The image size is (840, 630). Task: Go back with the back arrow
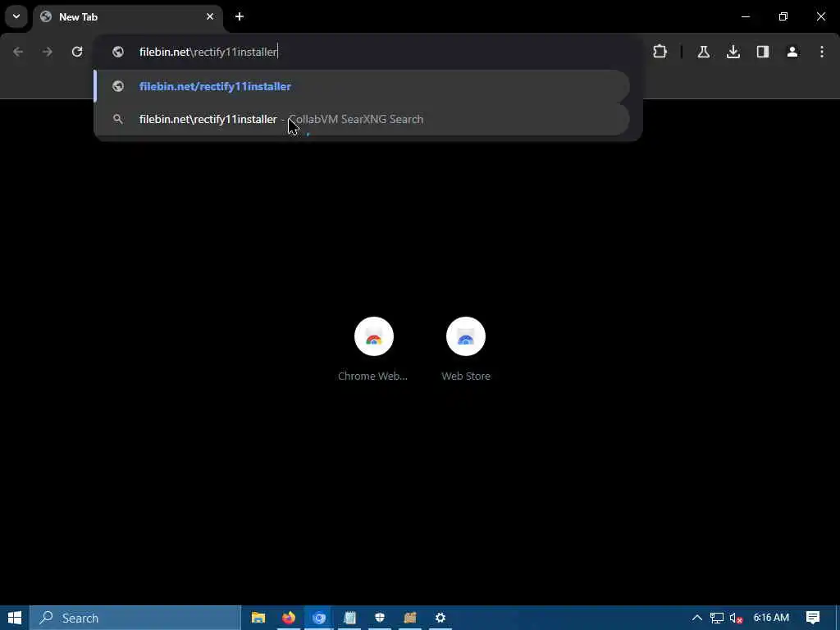pos(18,52)
